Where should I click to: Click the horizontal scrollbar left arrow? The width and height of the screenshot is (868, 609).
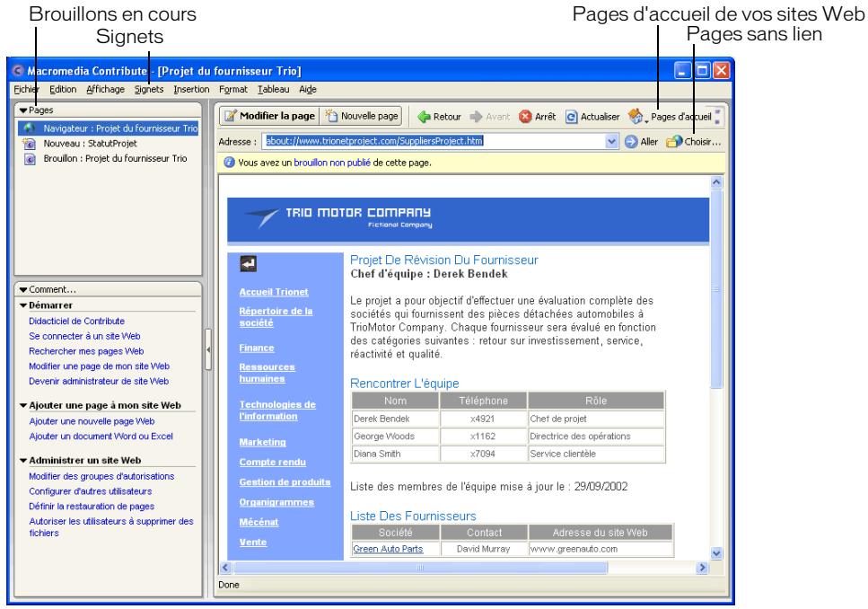[225, 568]
